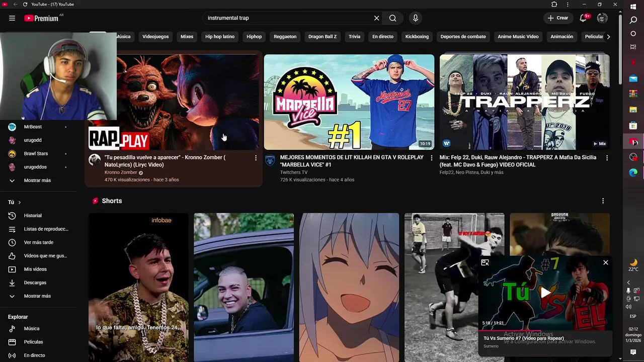Screen dimensions: 644x362
Task: Expand miniplayer to full video
Action: 485,262
